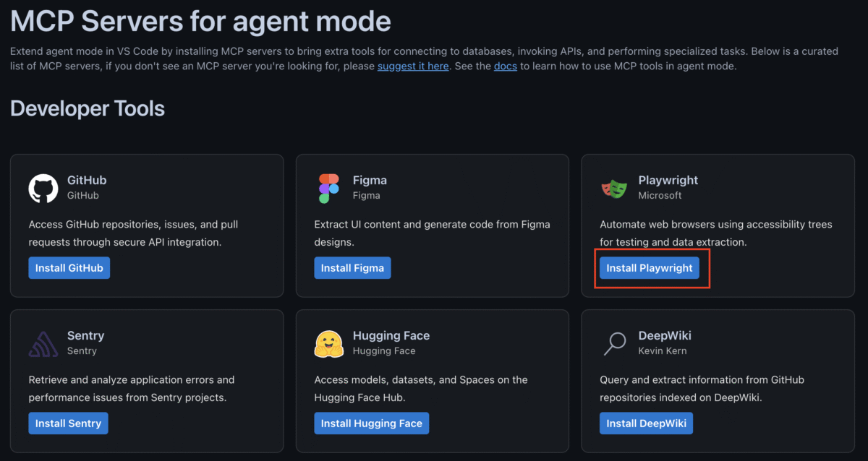Image resolution: width=868 pixels, height=461 pixels.
Task: Click the Developer Tools section heading
Action: (88, 109)
